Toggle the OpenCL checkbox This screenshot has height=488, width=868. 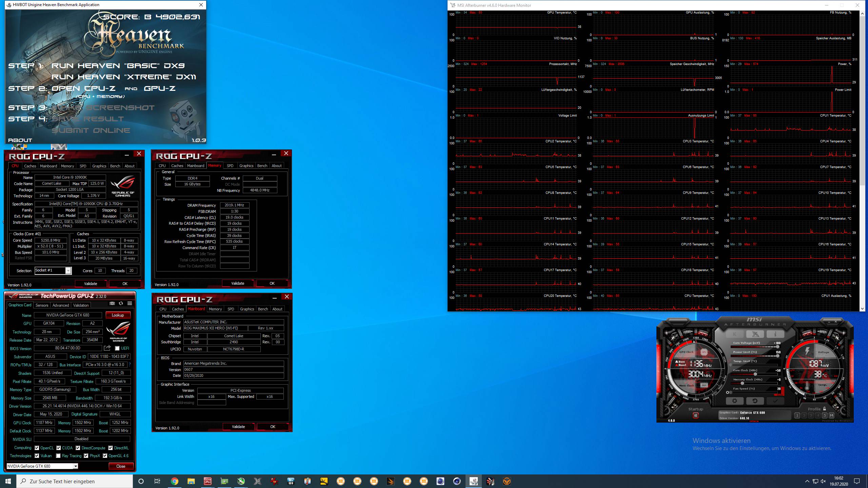point(37,448)
